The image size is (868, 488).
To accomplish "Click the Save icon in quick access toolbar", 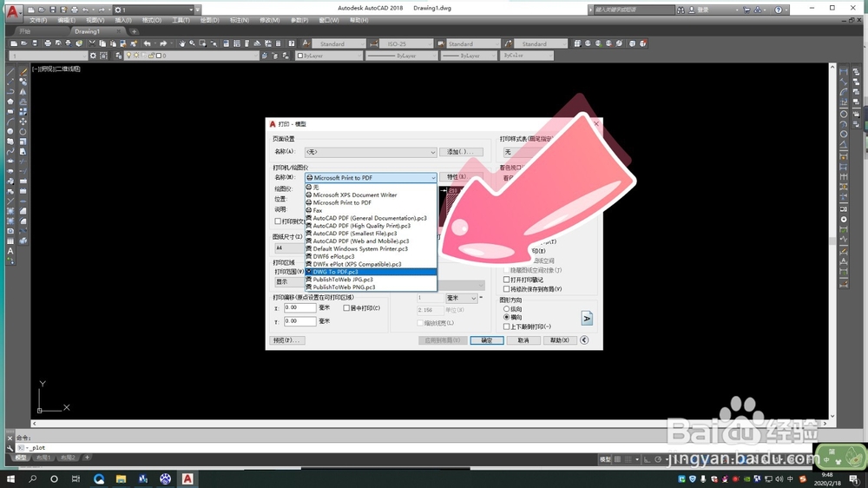I will pos(53,10).
